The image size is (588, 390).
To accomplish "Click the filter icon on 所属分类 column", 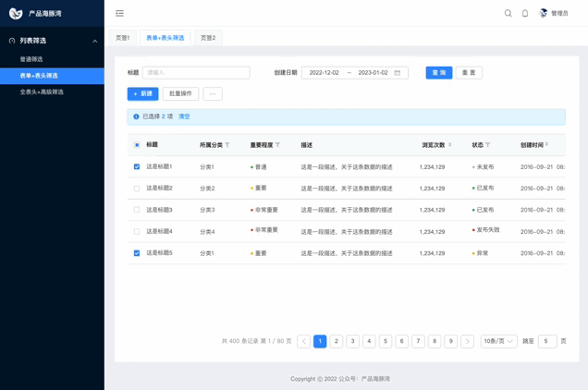I will point(227,145).
